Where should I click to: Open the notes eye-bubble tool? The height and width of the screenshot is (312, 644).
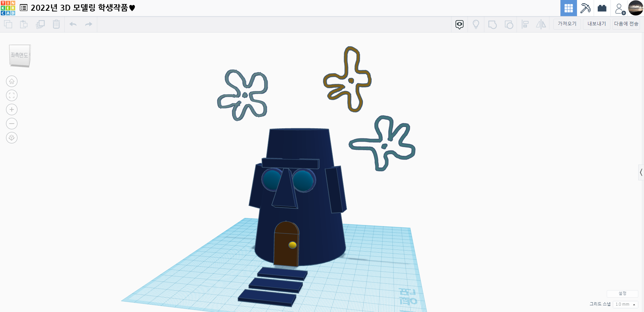pyautogui.click(x=460, y=25)
